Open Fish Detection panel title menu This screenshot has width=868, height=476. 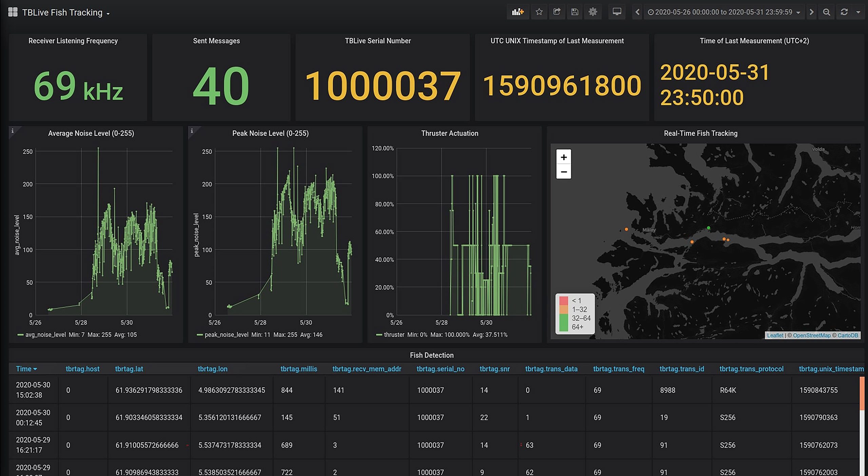click(431, 355)
